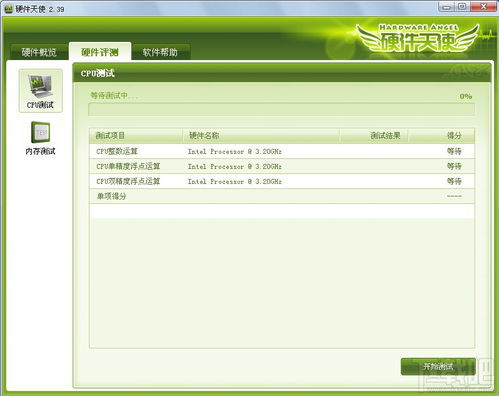Open the 内存测试 memory test icon
The width and height of the screenshot is (499, 396).
pos(40,138)
